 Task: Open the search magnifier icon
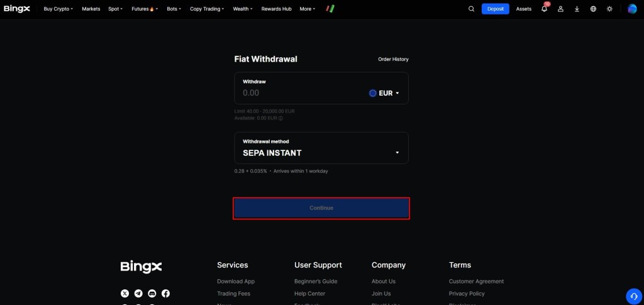click(471, 9)
